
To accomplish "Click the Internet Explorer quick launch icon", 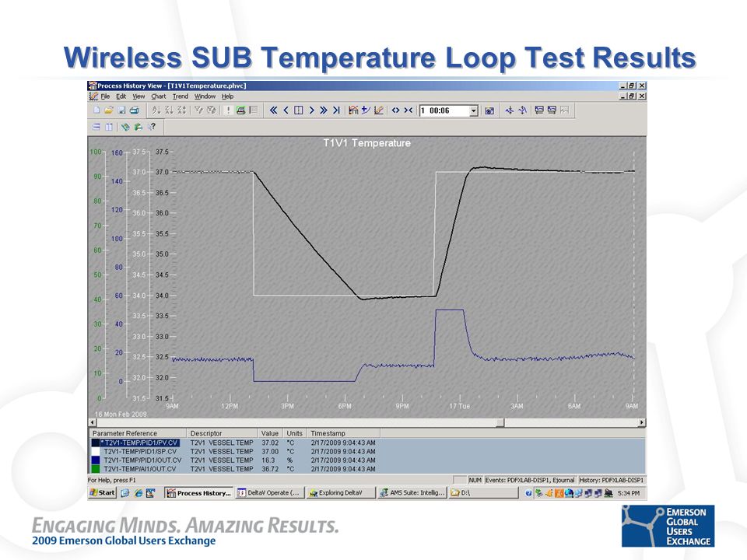I will [x=138, y=493].
